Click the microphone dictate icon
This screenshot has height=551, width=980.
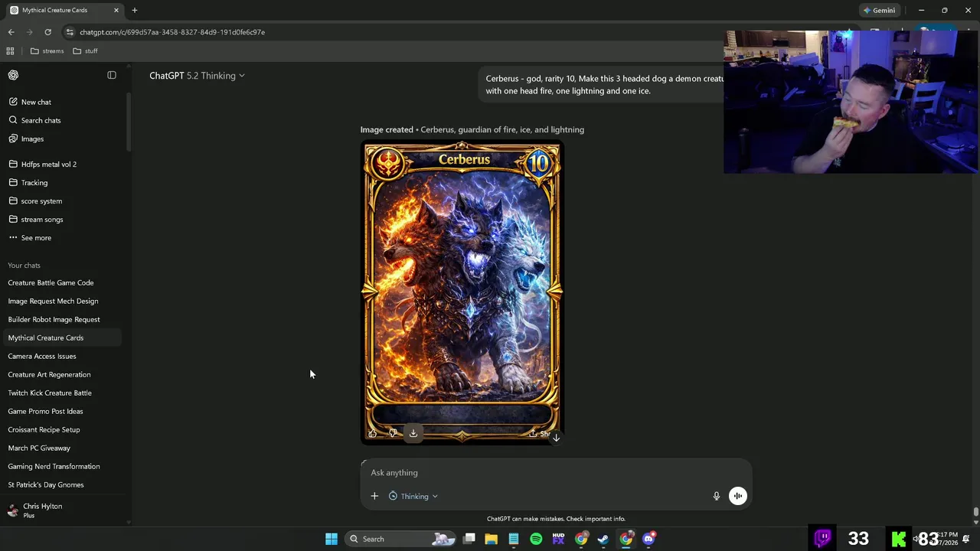tap(717, 496)
